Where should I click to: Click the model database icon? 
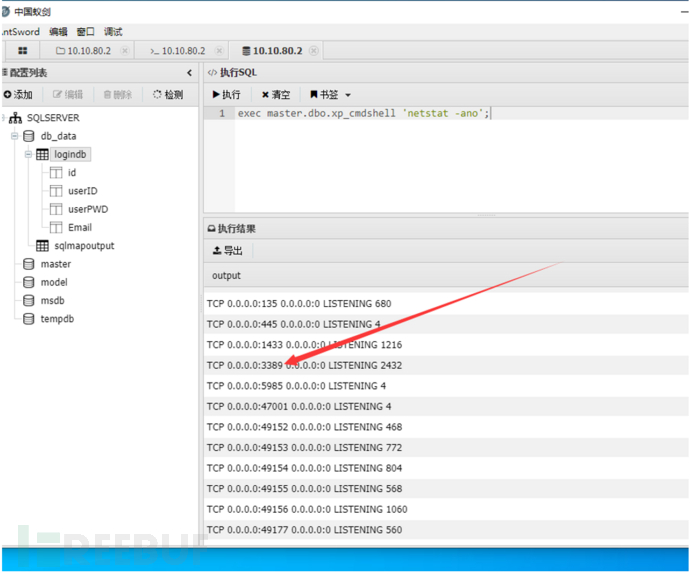(29, 282)
